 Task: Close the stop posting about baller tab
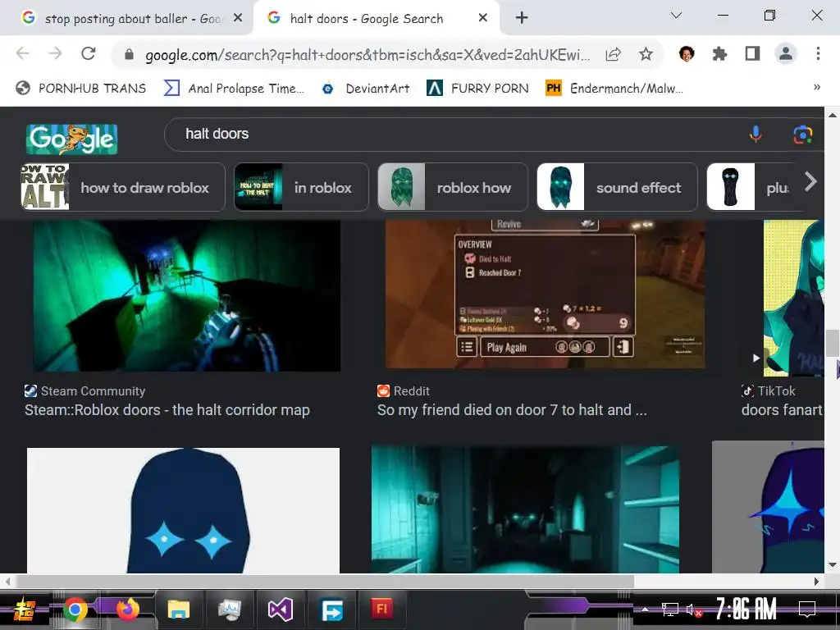click(238, 18)
